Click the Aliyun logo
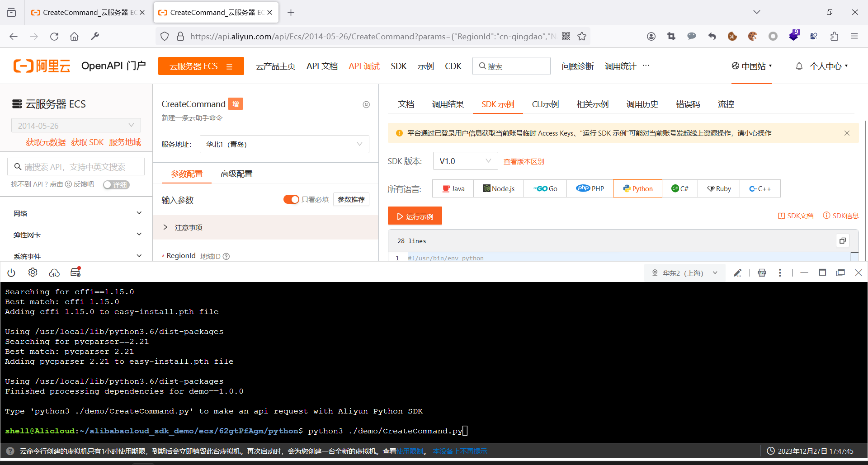Screen dimensions: 868x465 (x=42, y=66)
